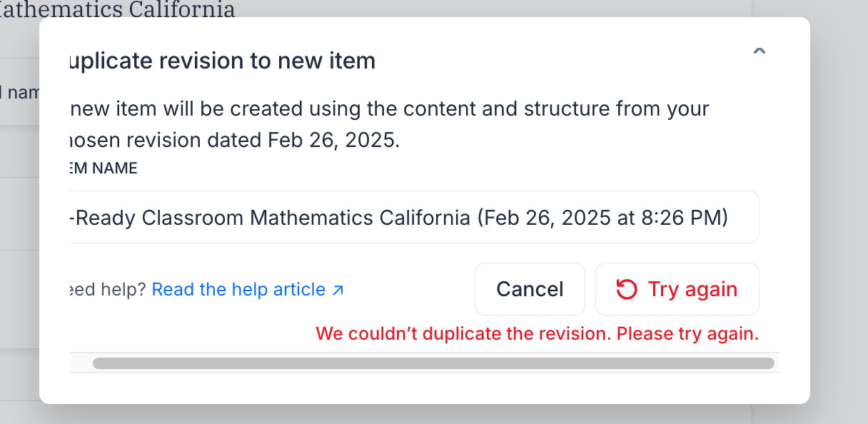Click the red duplicate error message
This screenshot has height=424, width=868.
click(538, 333)
